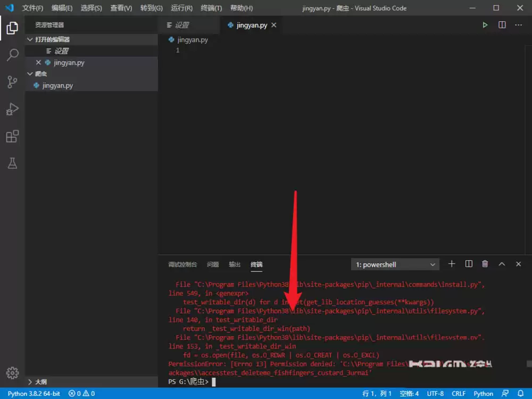532x399 pixels.
Task: Maximize the panel with the chevron icon
Action: pyautogui.click(x=501, y=263)
